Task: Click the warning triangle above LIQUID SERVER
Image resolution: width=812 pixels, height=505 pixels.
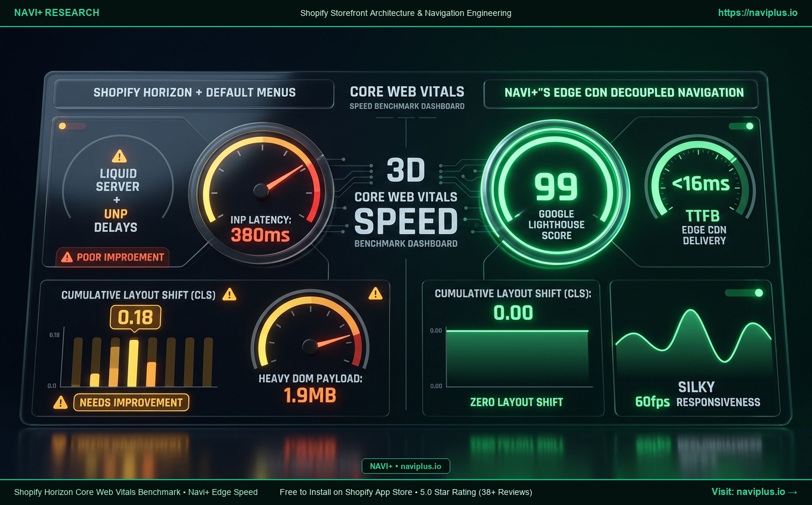Action: point(119,156)
